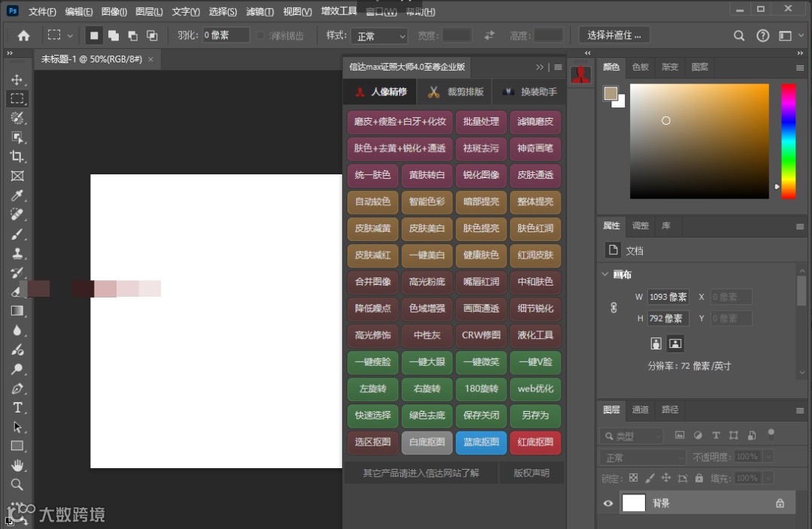812x529 pixels.
Task: Select the Clone Stamp tool
Action: click(x=17, y=253)
